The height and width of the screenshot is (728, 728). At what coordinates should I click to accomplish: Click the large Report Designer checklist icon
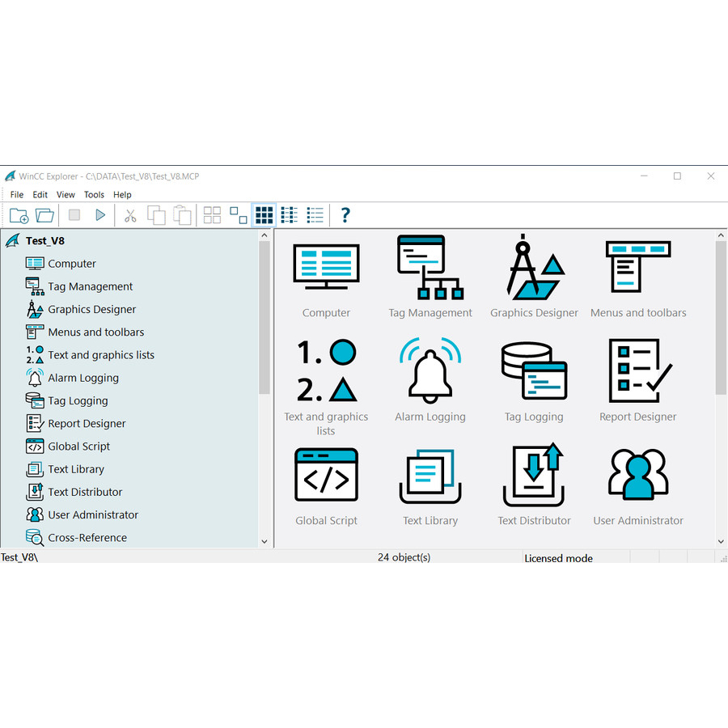pyautogui.click(x=641, y=370)
